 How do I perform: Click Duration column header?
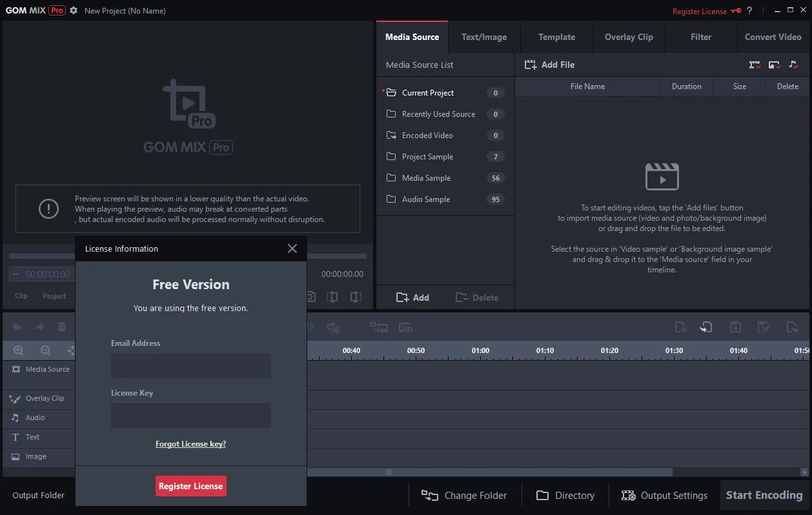pyautogui.click(x=686, y=86)
